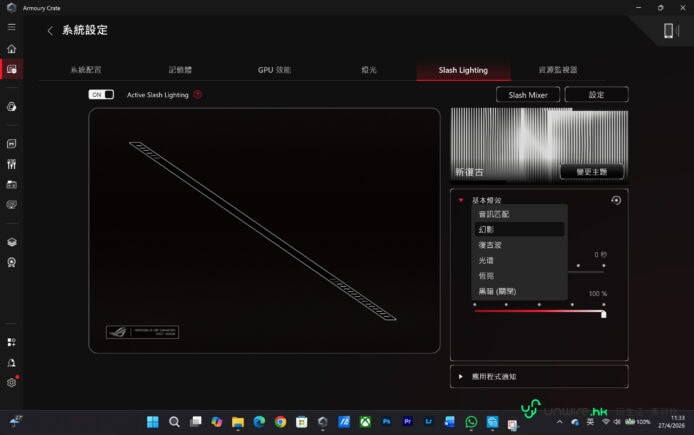
Task: Open taskbar Search magnifier
Action: [174, 422]
